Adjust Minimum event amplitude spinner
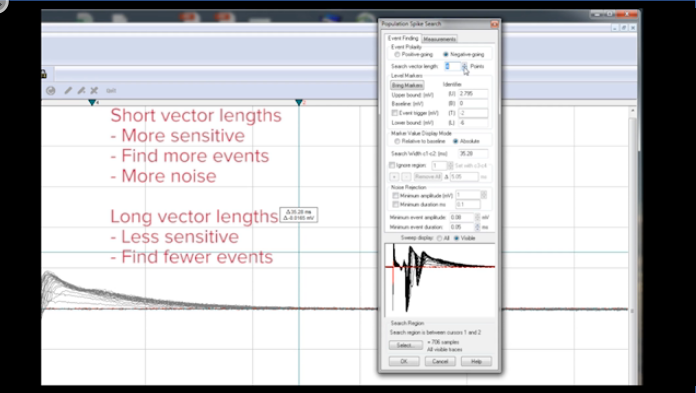 coord(478,217)
